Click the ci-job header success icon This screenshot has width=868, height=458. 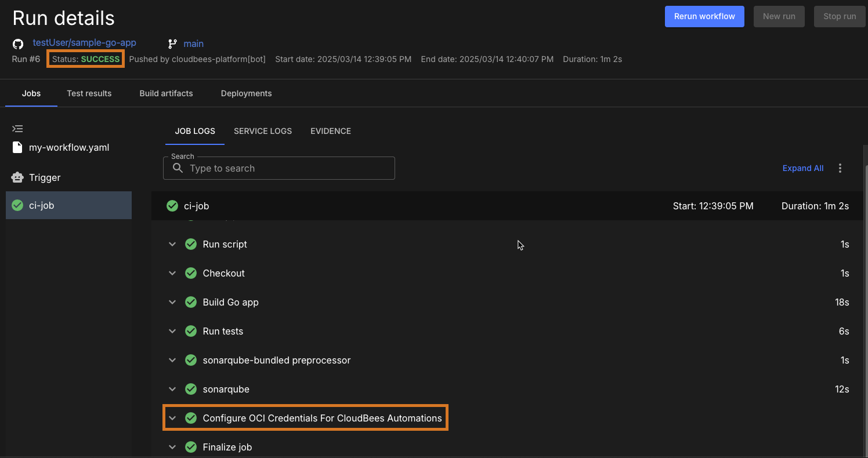pos(172,206)
